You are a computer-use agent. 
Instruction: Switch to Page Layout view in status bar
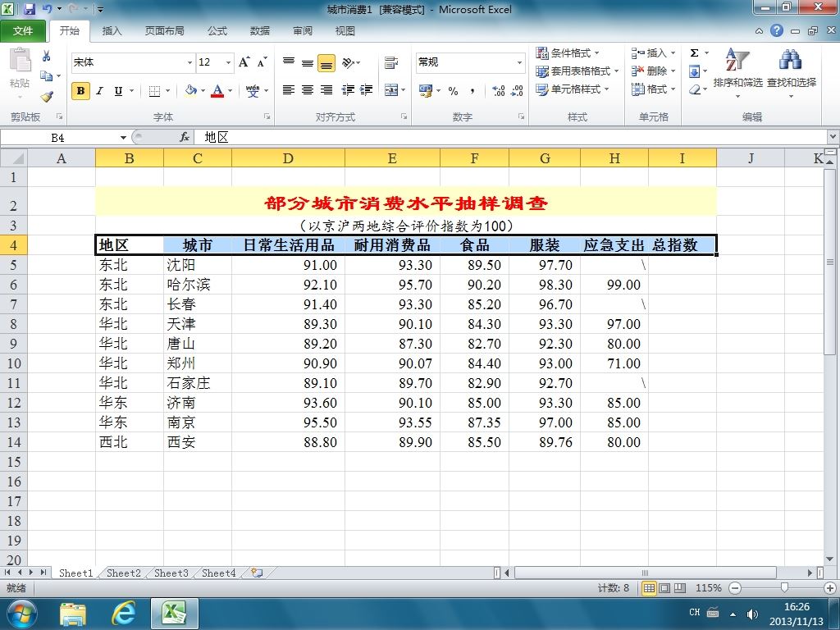pos(664,588)
